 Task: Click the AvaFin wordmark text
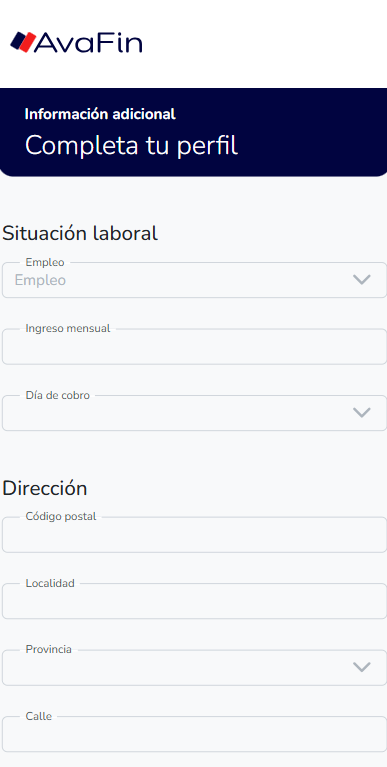(89, 43)
